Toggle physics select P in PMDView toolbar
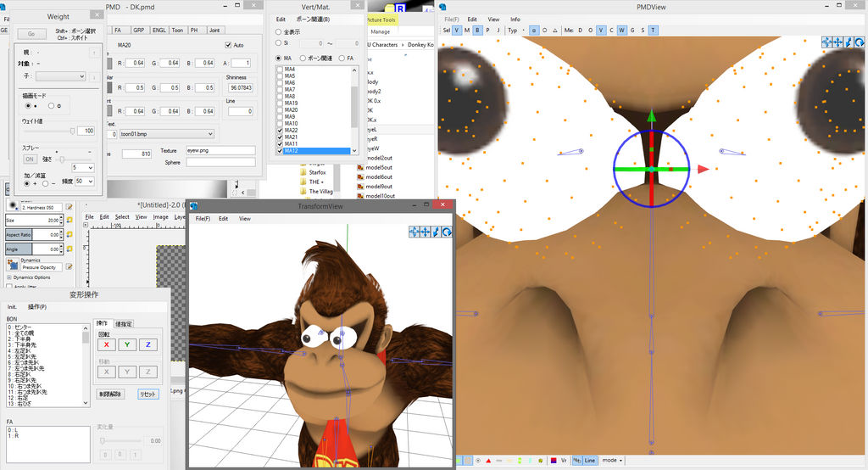The width and height of the screenshot is (868, 470). tap(487, 31)
